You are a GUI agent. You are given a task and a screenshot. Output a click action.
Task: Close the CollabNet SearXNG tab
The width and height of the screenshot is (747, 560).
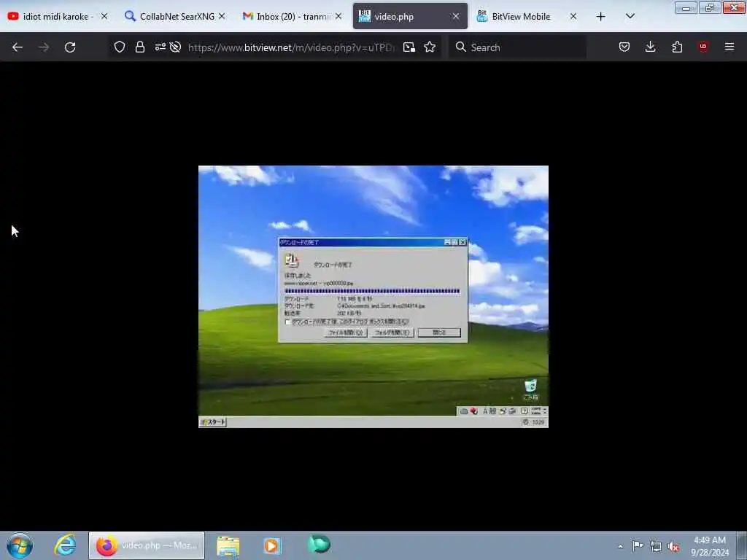click(222, 17)
